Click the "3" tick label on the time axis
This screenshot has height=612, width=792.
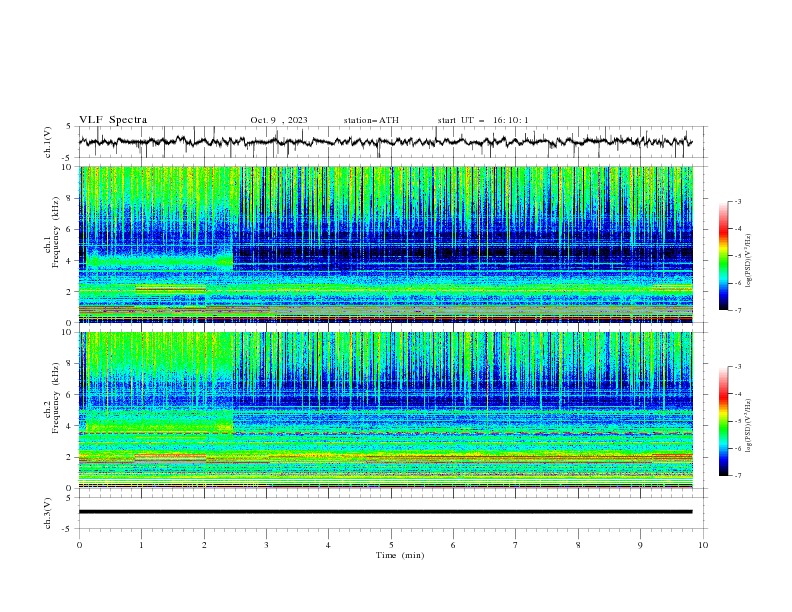266,545
